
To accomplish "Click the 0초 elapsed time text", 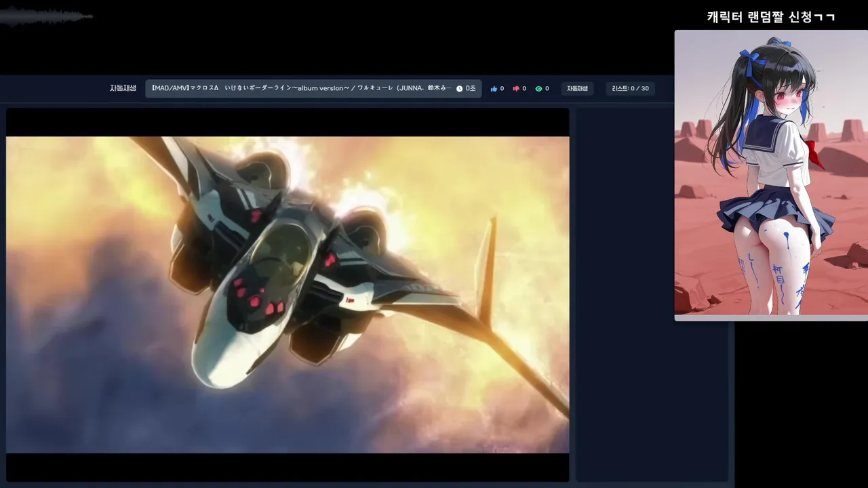I will point(471,89).
